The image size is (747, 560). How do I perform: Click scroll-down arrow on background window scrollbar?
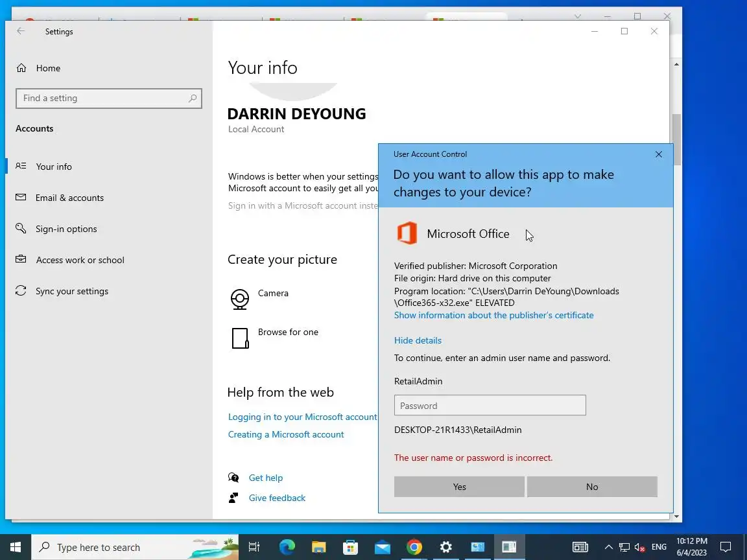click(x=676, y=516)
